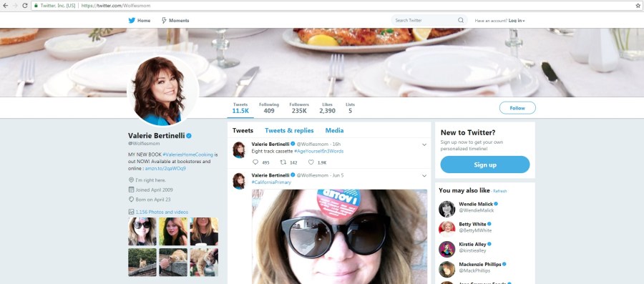Retweet the Eight track cassette tweet
Viewport: 644px width, 284px height.
(x=283, y=162)
